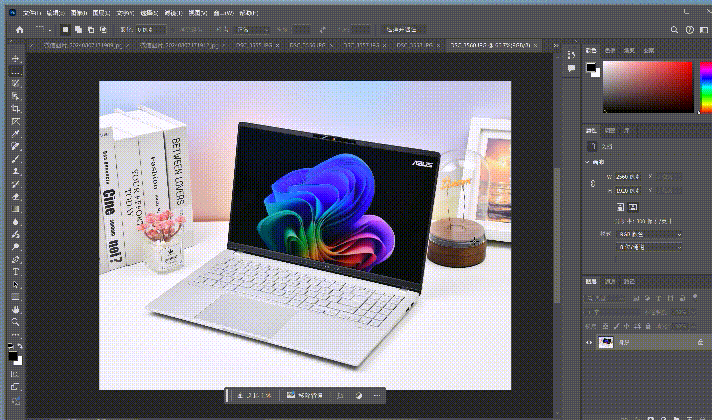Select the Spot Healing Brush tool
The width and height of the screenshot is (712, 420).
(15, 147)
